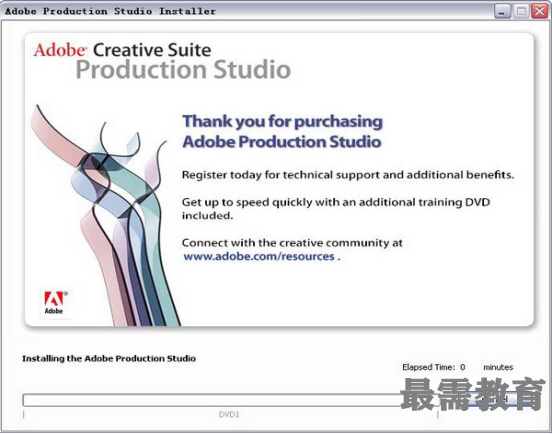Viewport: 552px width, 434px height.
Task: Click 'Connect with the creative community at' text
Action: pos(292,243)
